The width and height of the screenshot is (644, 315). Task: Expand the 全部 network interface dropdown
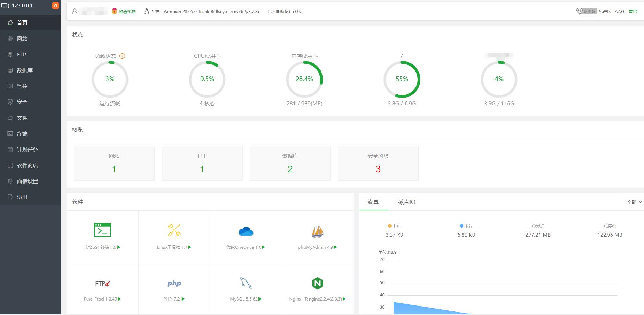tap(634, 202)
